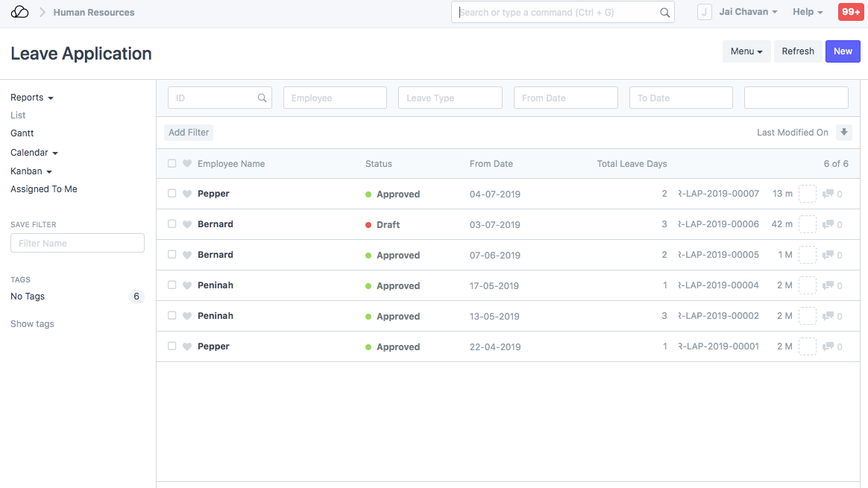Expand the Reports dropdown in sidebar
The height and width of the screenshot is (488, 868).
tap(32, 98)
